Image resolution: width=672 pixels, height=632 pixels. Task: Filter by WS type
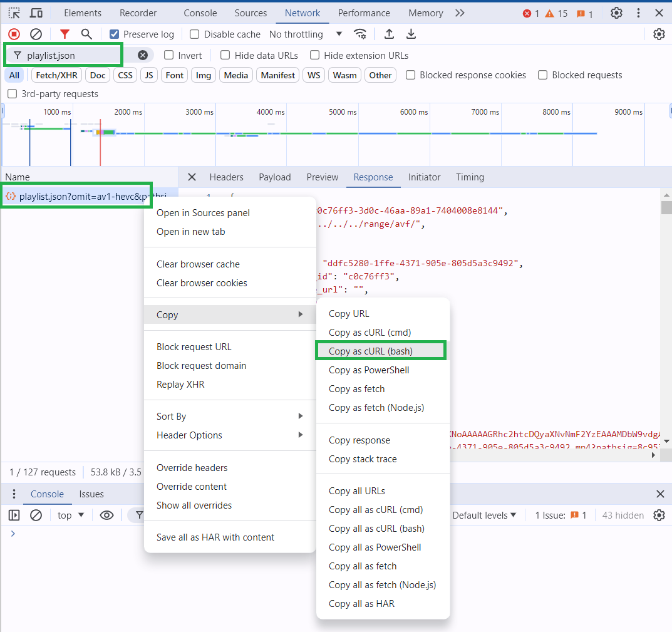pyautogui.click(x=314, y=75)
